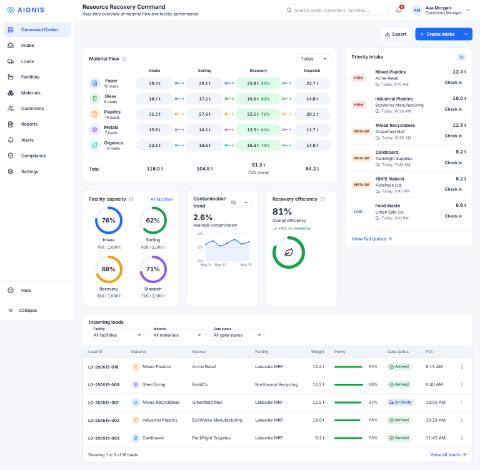Go to Loads in the sidebar
Screen dimensions: 480x470
pyautogui.click(x=37, y=61)
